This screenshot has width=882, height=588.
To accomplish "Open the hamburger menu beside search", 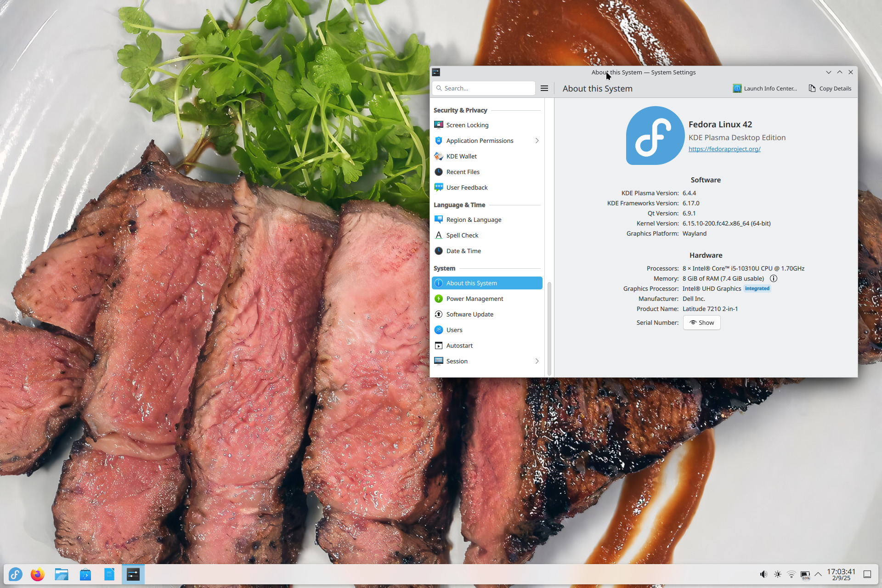I will (x=544, y=88).
